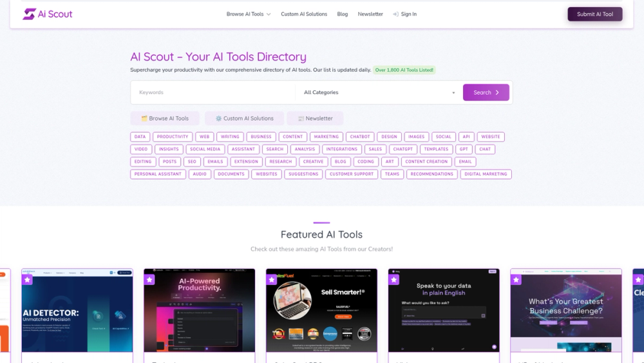Select the DOCUMENTS tag

click(231, 174)
